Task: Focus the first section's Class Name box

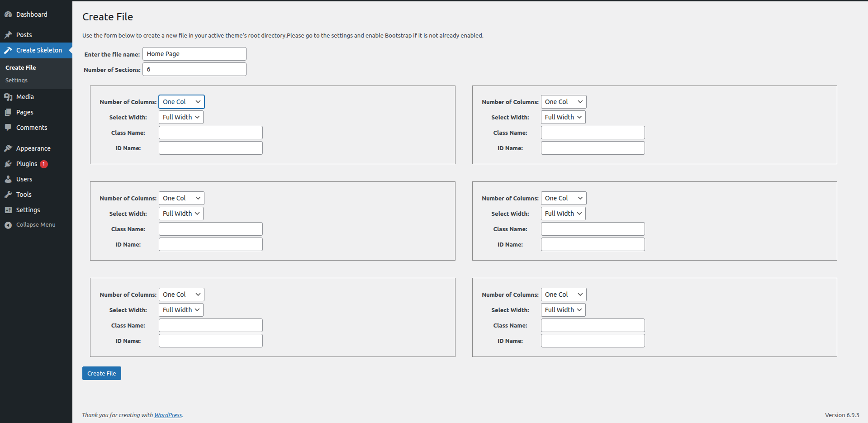Action: [210, 132]
